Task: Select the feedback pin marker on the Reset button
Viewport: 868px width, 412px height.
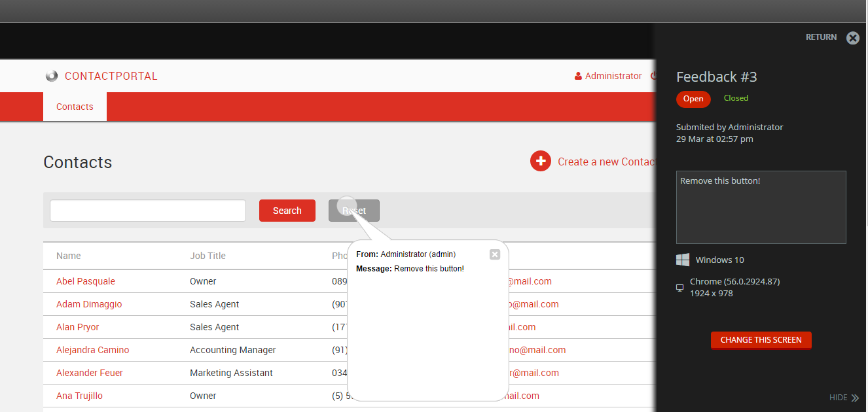Action: point(347,203)
